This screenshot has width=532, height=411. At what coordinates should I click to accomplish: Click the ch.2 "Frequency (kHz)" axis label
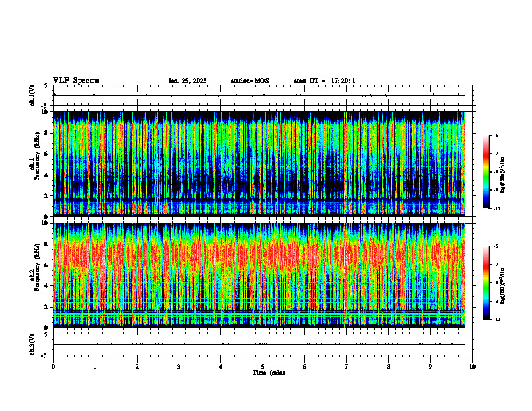point(38,267)
